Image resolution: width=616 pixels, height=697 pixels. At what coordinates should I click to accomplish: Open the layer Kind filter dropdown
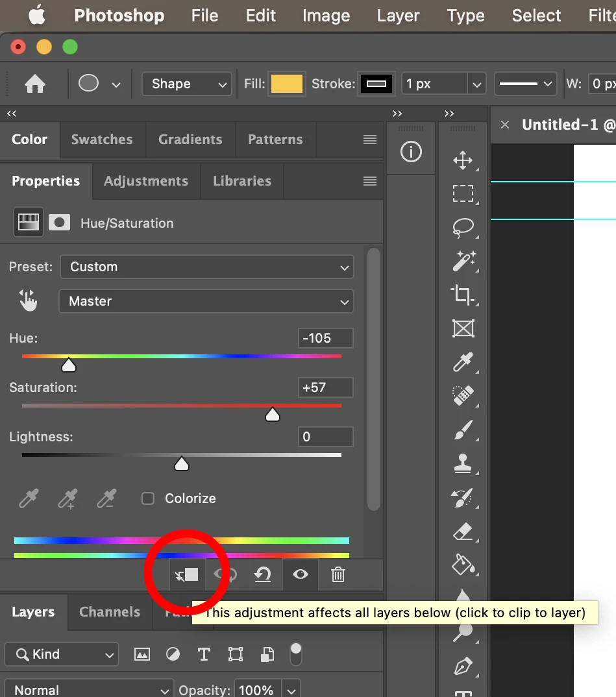(x=62, y=654)
